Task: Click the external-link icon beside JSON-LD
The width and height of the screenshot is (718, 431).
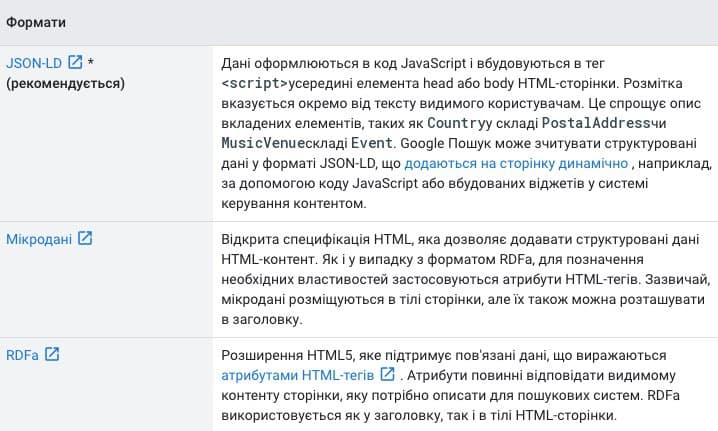Action: (x=75, y=62)
